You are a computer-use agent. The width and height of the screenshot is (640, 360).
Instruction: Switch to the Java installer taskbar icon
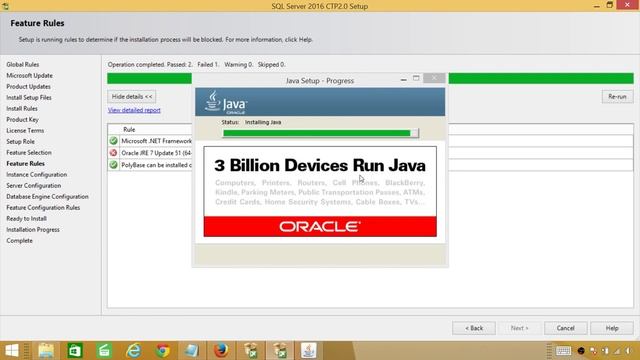(309, 351)
